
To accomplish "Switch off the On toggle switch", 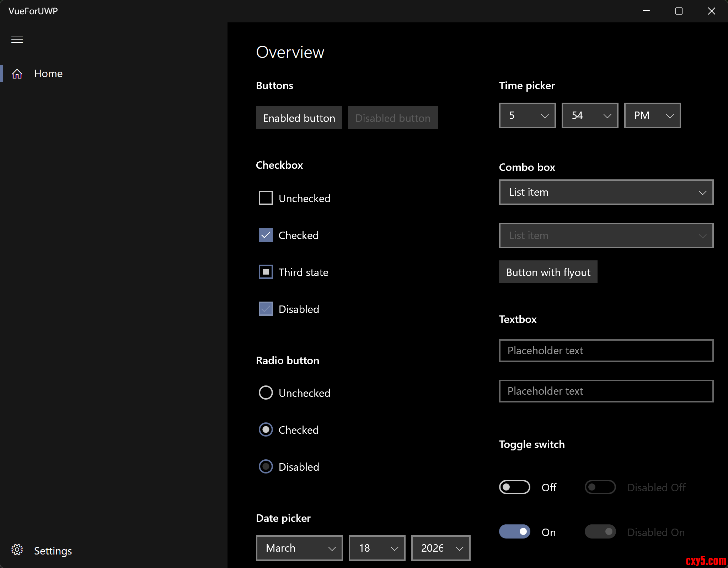I will 514,531.
